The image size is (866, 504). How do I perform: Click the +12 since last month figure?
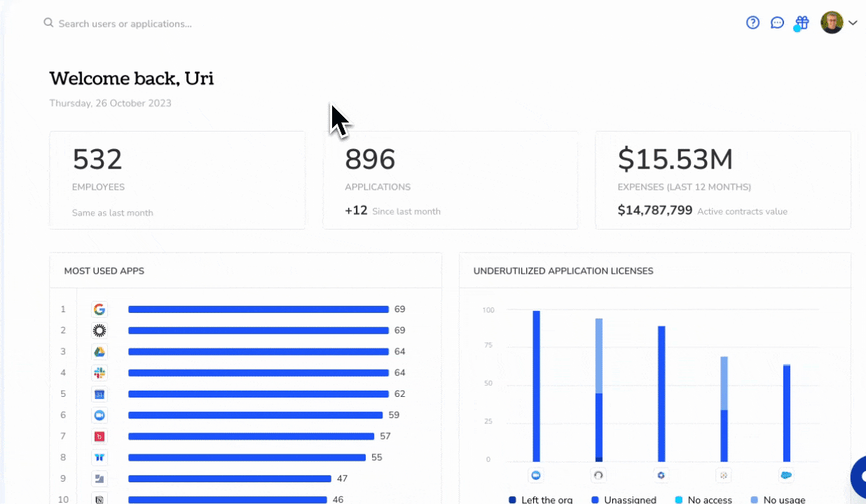coord(356,210)
